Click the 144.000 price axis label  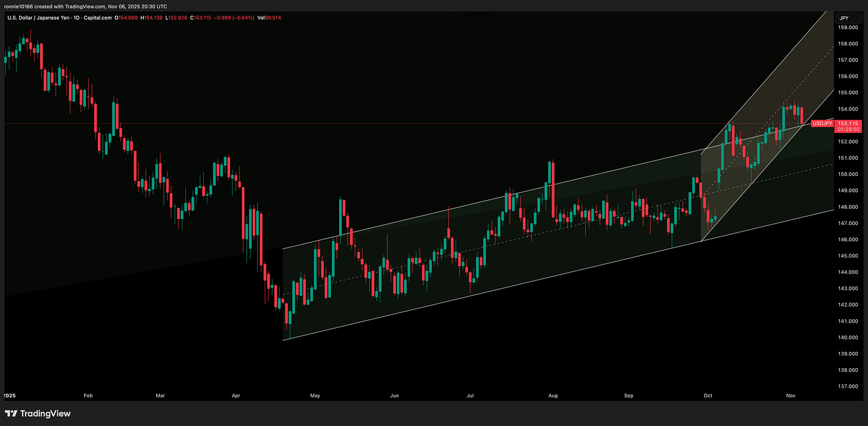848,272
